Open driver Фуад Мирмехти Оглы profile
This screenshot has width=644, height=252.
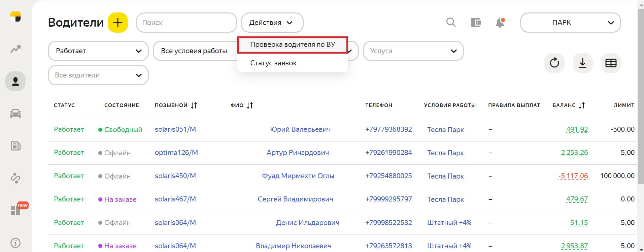tap(298, 176)
